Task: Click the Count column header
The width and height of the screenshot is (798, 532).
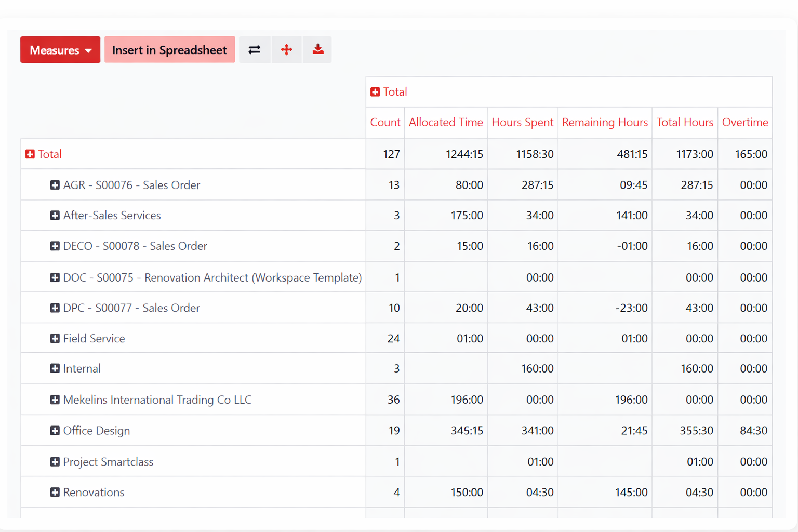Action: (x=385, y=123)
